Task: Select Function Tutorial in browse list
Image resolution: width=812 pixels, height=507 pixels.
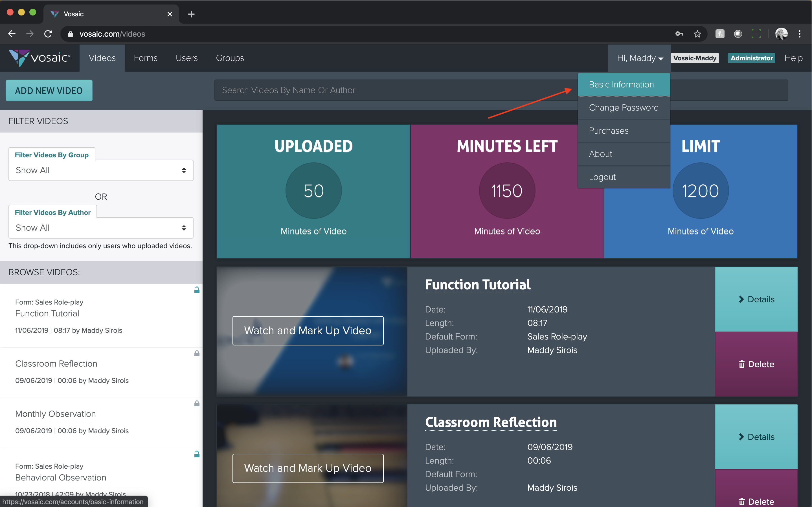Action: click(x=101, y=316)
